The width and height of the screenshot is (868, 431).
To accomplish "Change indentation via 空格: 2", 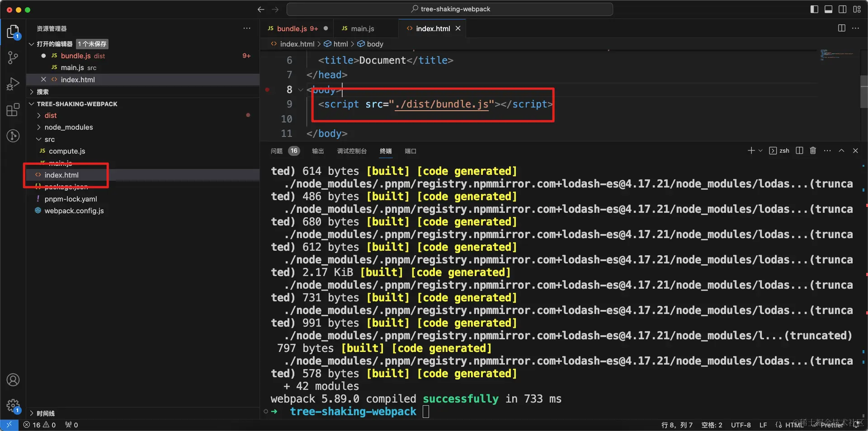I will 712,425.
